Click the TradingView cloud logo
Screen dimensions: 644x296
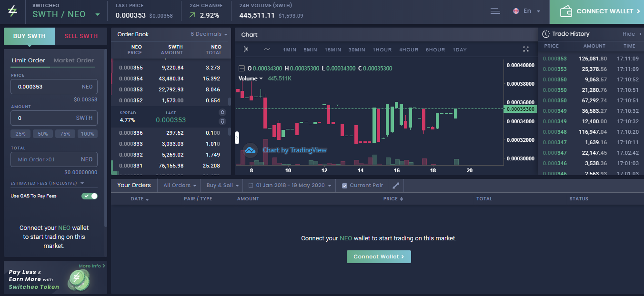[x=250, y=150]
